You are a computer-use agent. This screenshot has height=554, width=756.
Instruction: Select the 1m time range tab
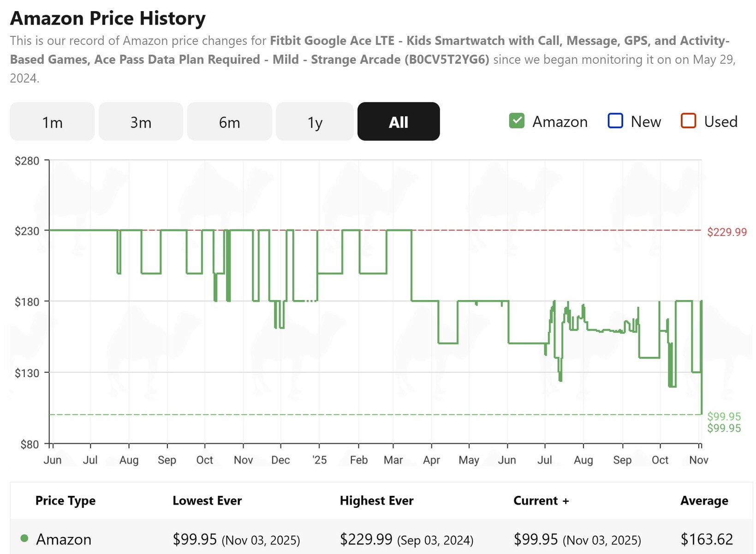click(52, 122)
